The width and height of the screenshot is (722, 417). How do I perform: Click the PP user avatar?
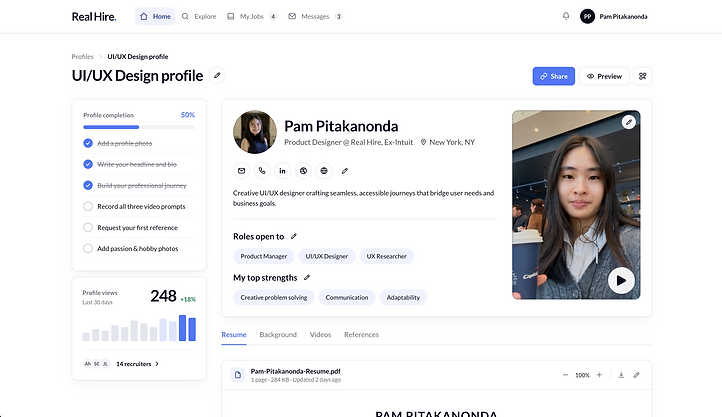click(587, 17)
